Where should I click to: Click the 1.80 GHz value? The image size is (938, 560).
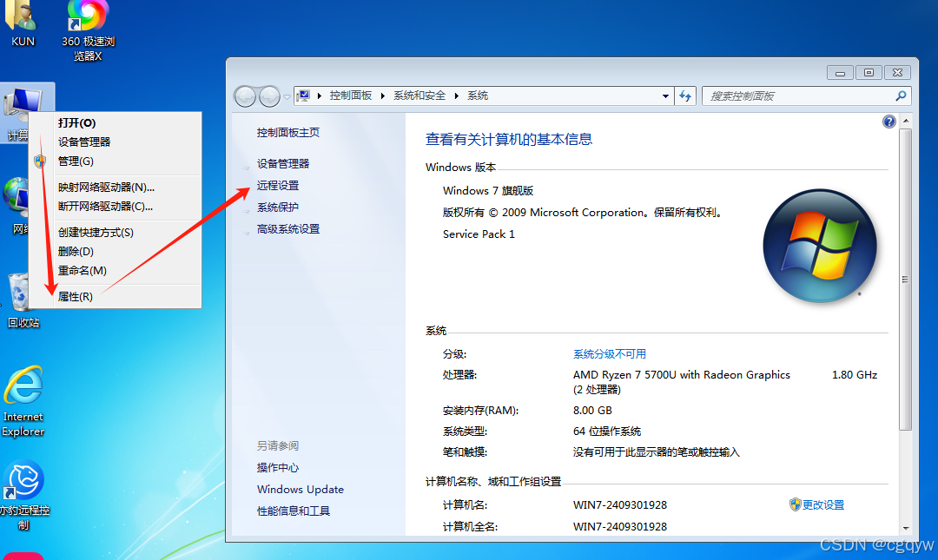tap(855, 374)
